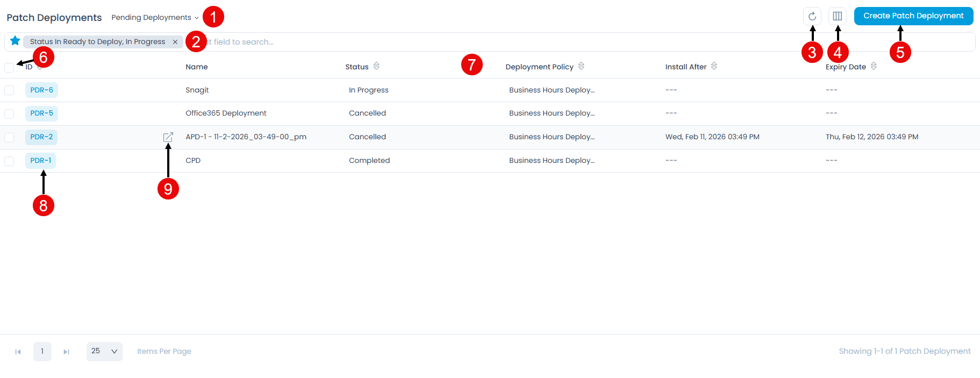The width and height of the screenshot is (980, 378).
Task: Click Business Hours Deploy policy in Snagit row
Action: pos(552,90)
